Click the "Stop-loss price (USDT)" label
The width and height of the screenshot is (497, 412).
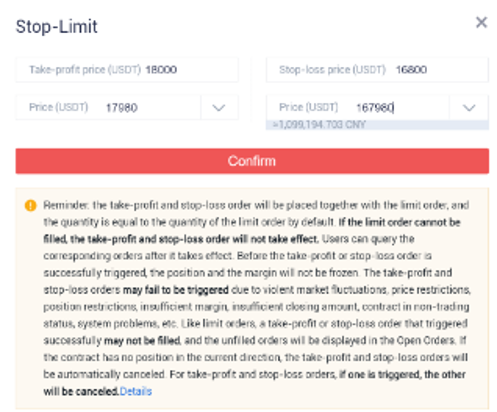point(332,70)
